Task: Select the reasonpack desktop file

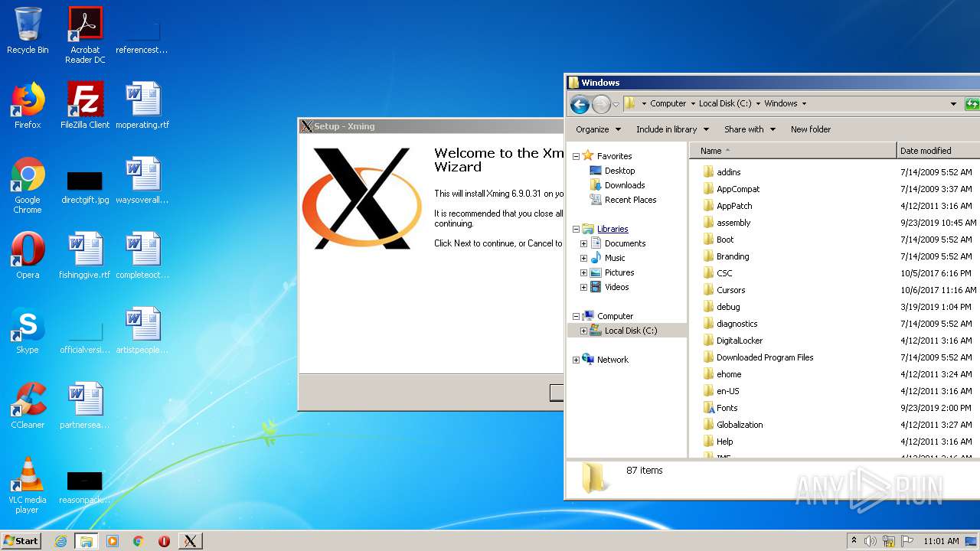Action: point(85,488)
